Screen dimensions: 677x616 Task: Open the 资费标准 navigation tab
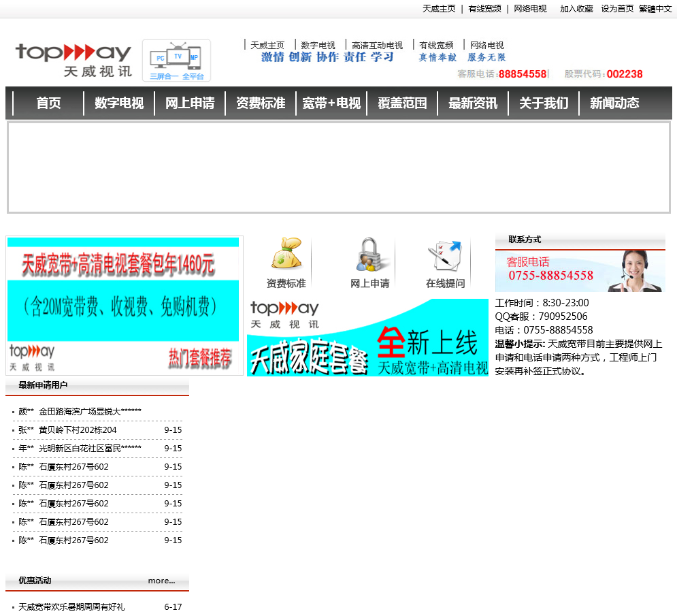pyautogui.click(x=261, y=103)
